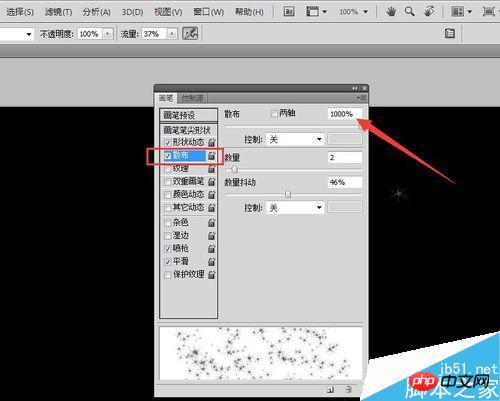Click the 流量 37% value field
500x401 pixels.
coord(154,34)
